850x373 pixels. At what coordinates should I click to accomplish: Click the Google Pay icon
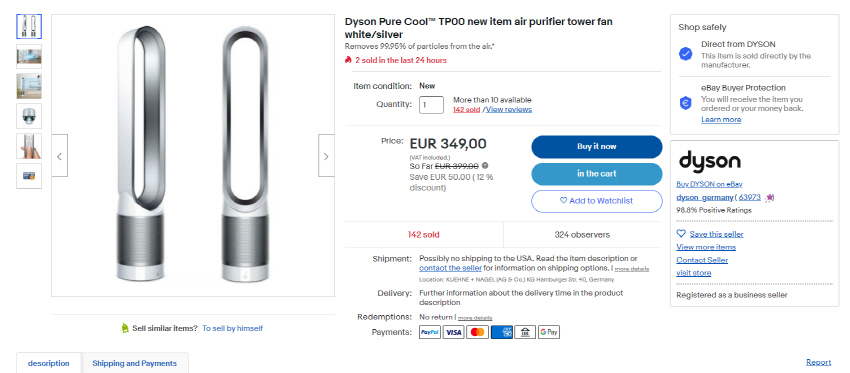549,332
